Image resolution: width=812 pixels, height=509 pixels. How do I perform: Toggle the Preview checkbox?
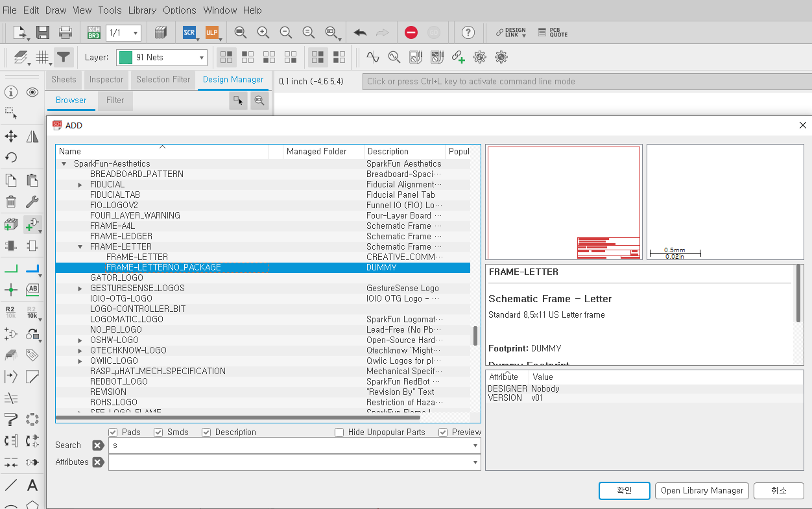[443, 432]
